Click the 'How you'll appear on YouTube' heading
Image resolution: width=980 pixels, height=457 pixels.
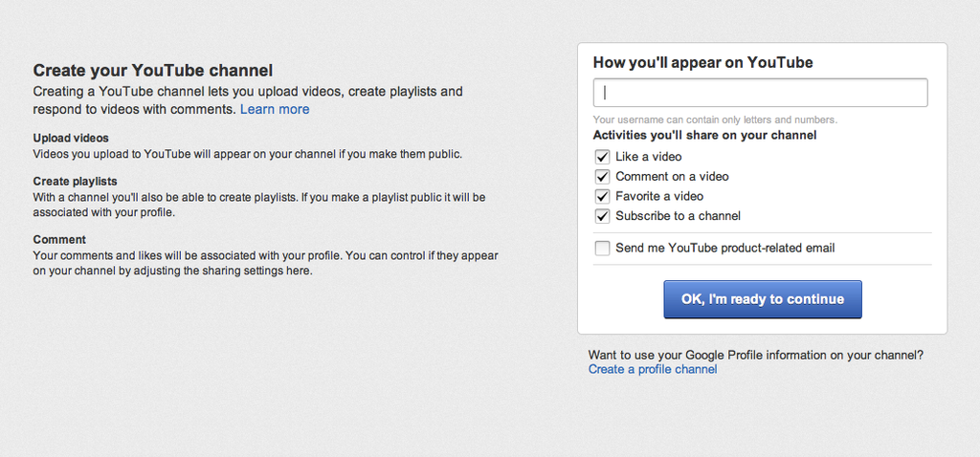click(702, 63)
